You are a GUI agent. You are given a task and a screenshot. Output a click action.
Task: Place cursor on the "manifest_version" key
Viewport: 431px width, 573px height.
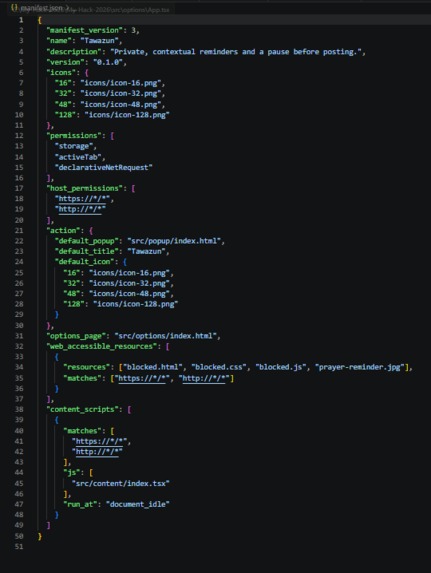click(84, 30)
